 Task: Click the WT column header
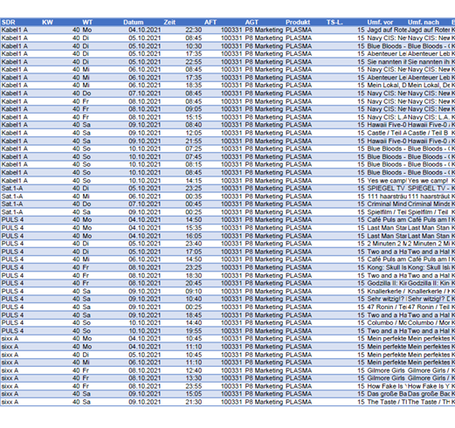click(x=87, y=22)
